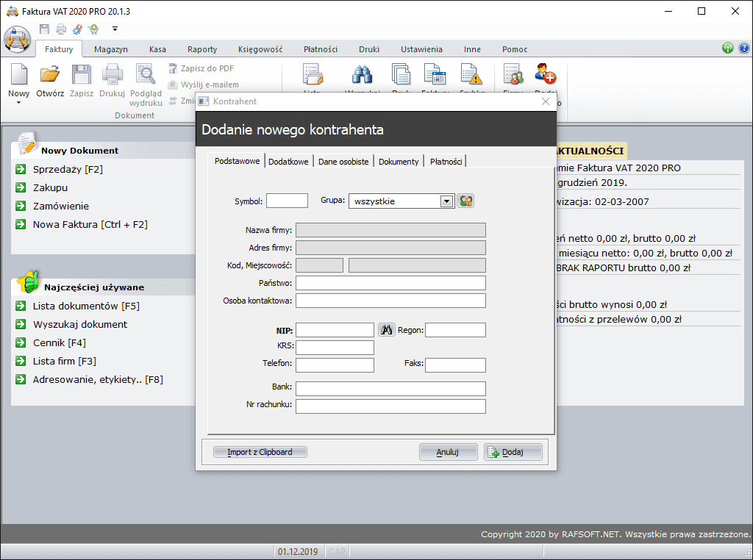Open the Dane osobiste tab

(x=343, y=162)
